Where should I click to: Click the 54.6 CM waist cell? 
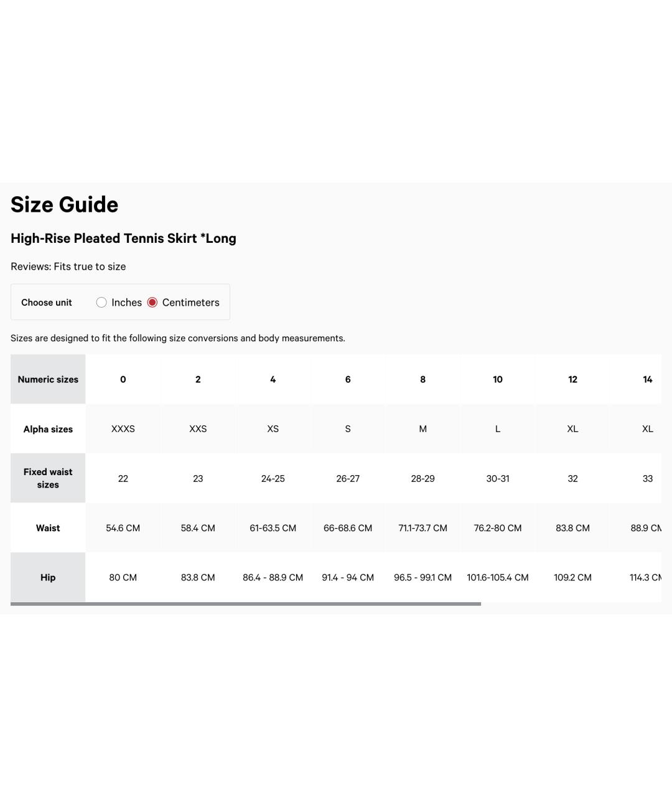[123, 528]
